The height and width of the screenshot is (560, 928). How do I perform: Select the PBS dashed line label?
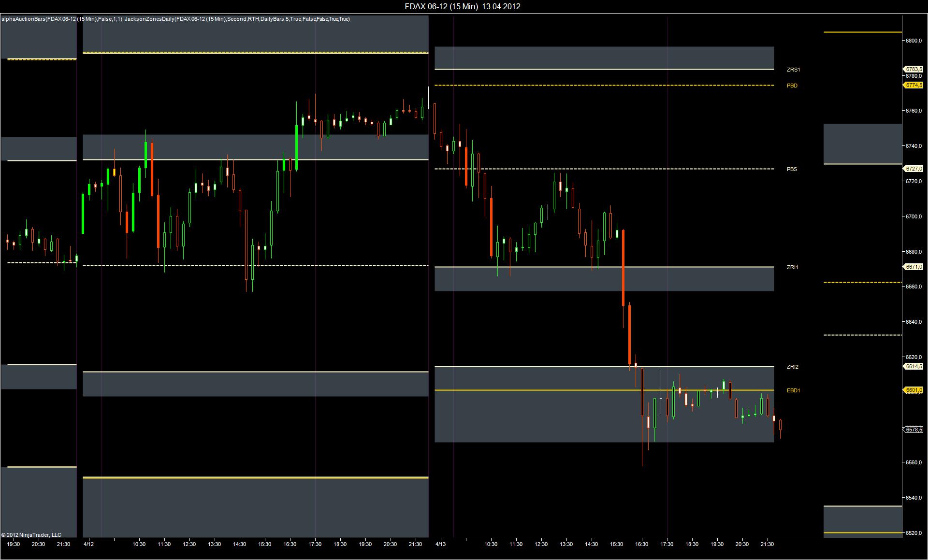792,169
